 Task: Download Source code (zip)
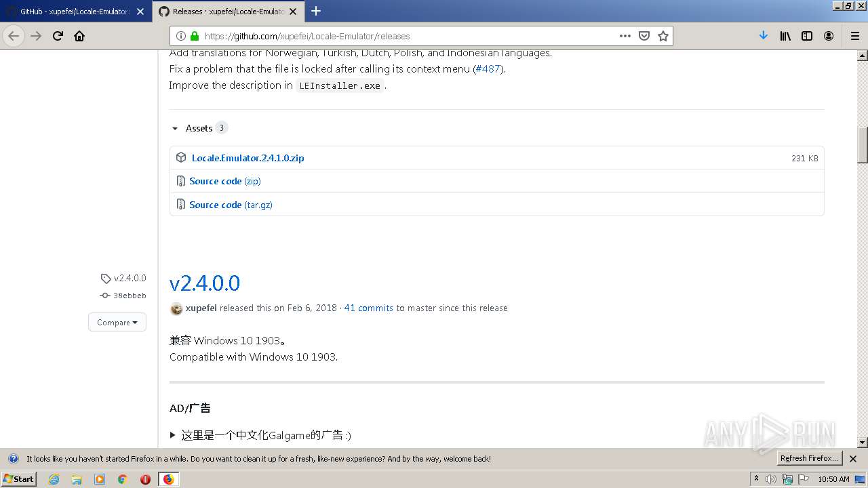point(225,181)
